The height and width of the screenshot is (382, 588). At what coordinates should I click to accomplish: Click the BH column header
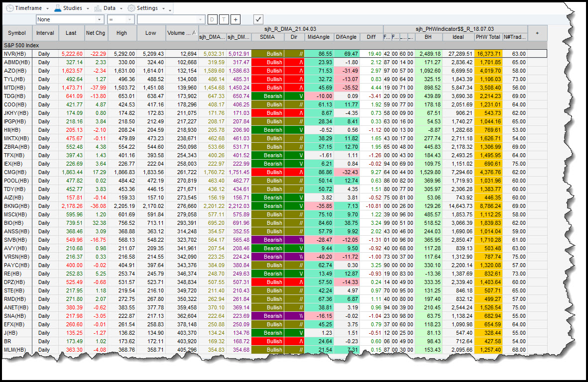tap(428, 37)
